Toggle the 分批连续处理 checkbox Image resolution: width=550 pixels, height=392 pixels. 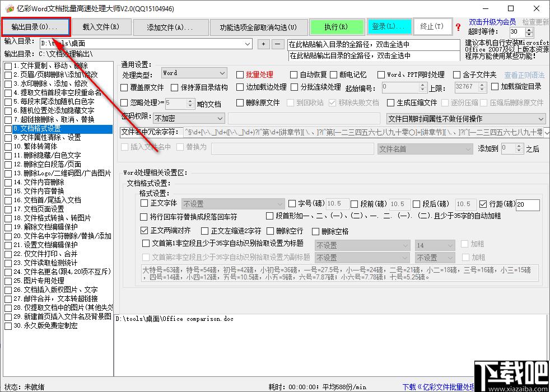click(295, 87)
